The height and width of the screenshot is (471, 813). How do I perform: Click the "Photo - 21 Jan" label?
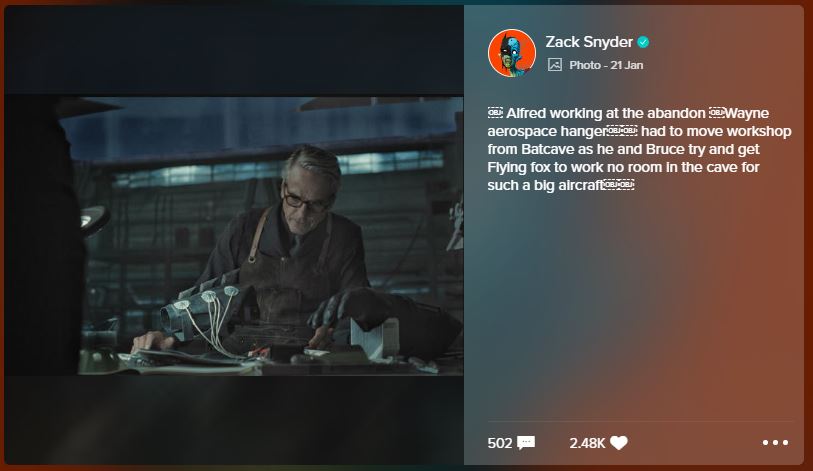pyautogui.click(x=606, y=65)
